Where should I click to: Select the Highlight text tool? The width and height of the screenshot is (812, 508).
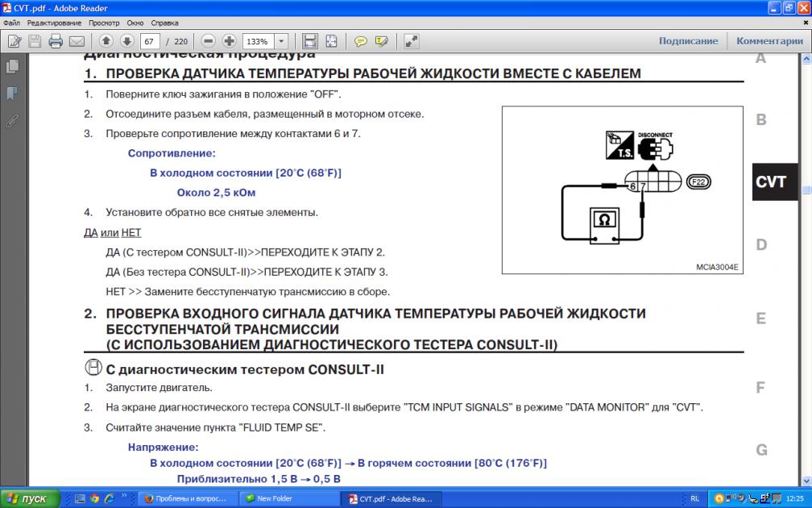pos(382,41)
